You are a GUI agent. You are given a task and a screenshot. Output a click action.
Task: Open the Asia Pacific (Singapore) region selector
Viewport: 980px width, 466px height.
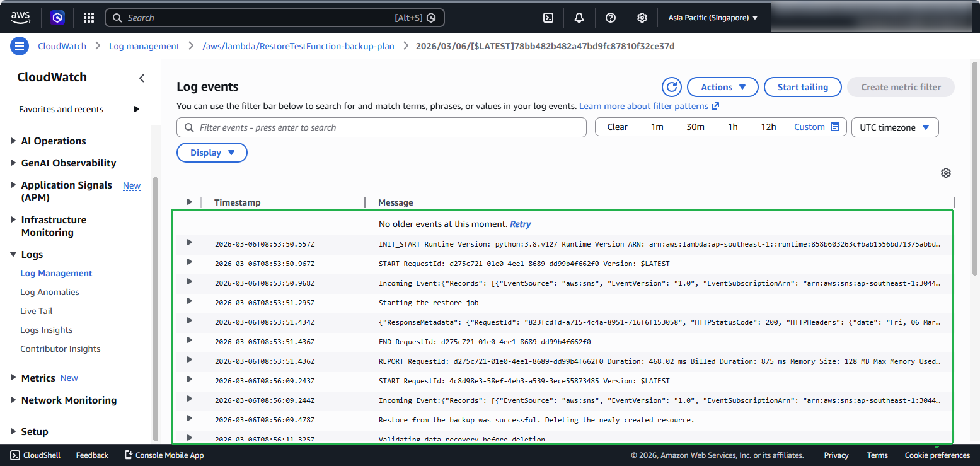click(x=713, y=18)
